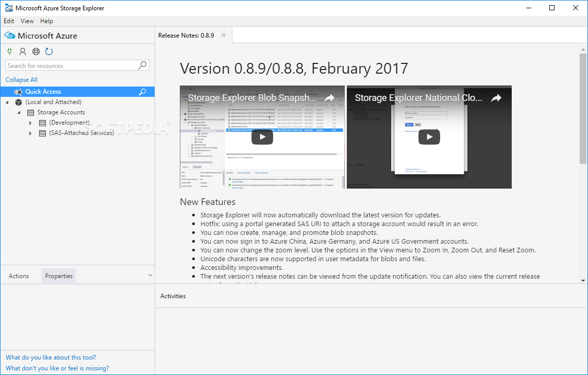Collapse the (Local and Attached) tree node
This screenshot has height=375, width=588.
coord(7,102)
